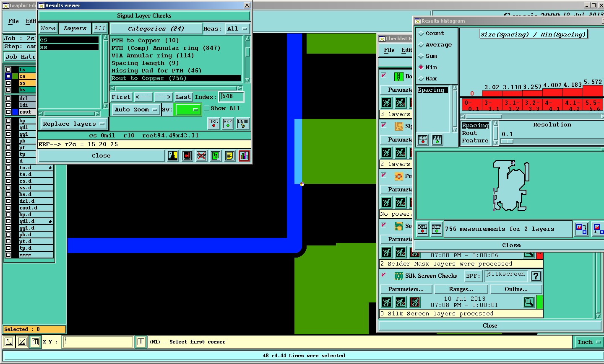Click the black and yellow profile icon
The image size is (604, 364).
pos(173,156)
